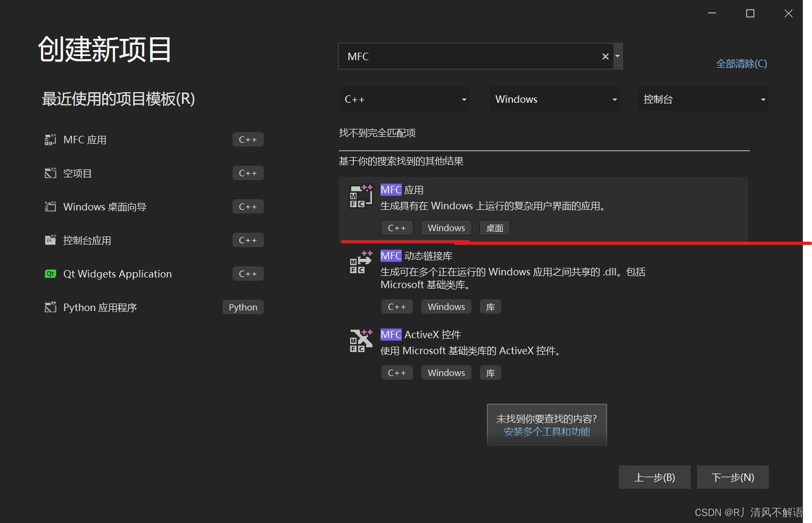Click the 空项目 template icon

(50, 173)
